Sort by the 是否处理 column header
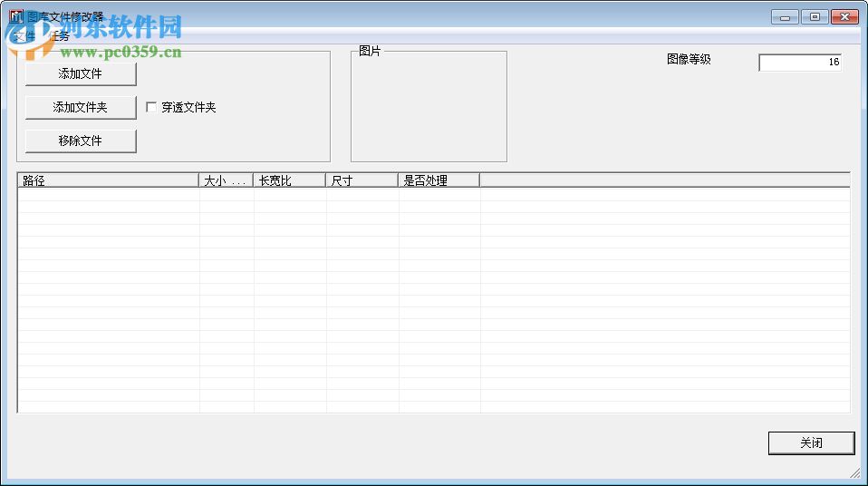868x486 pixels. [439, 180]
